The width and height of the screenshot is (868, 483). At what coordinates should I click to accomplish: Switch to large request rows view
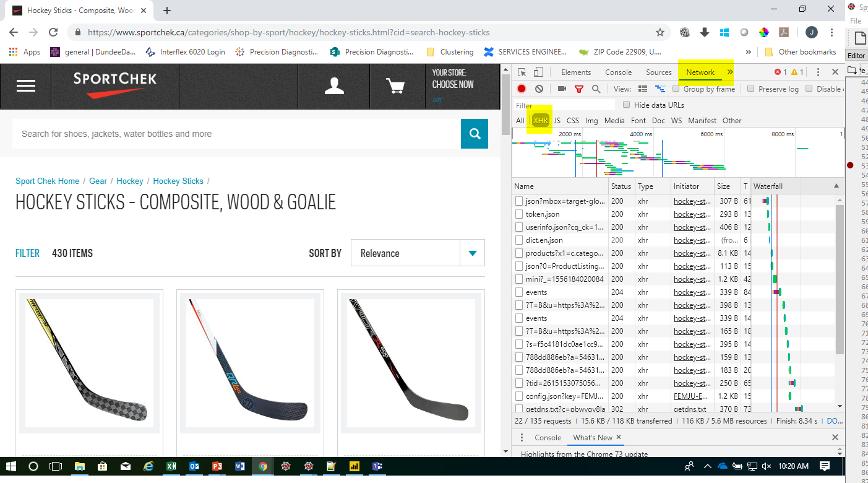pyautogui.click(x=643, y=89)
